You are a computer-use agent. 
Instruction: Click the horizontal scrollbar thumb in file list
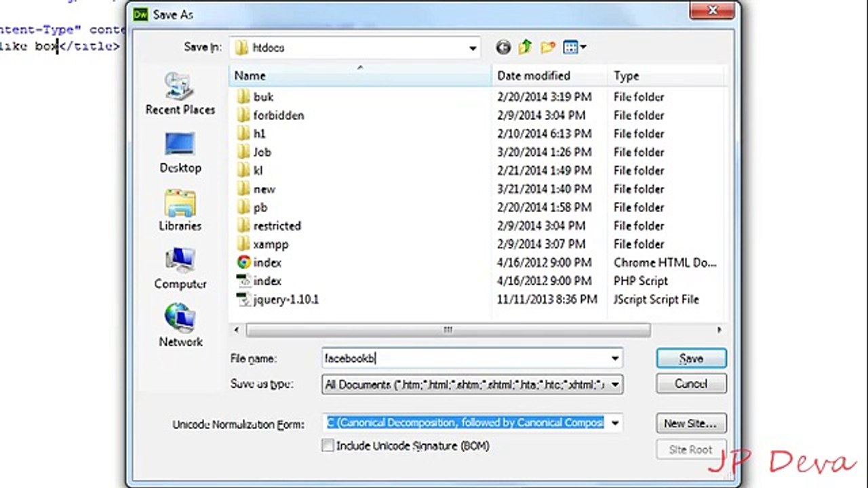pos(448,330)
